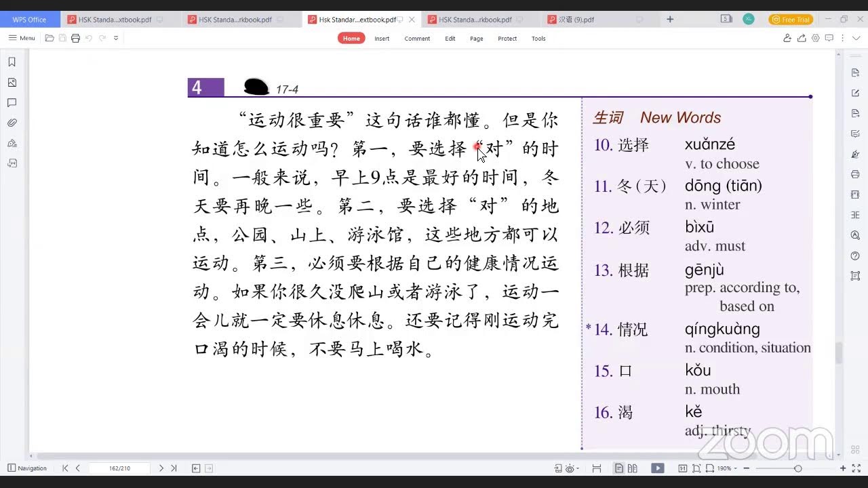Fit page to window
This screenshot has width=868, height=488.
(696, 468)
